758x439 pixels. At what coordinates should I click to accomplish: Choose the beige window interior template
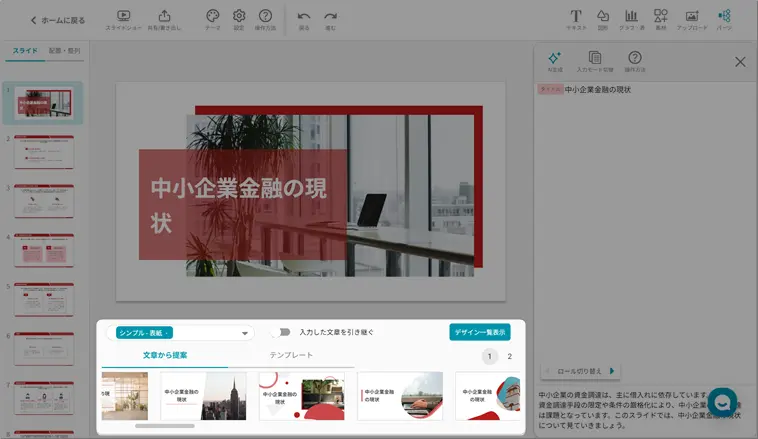coord(125,396)
